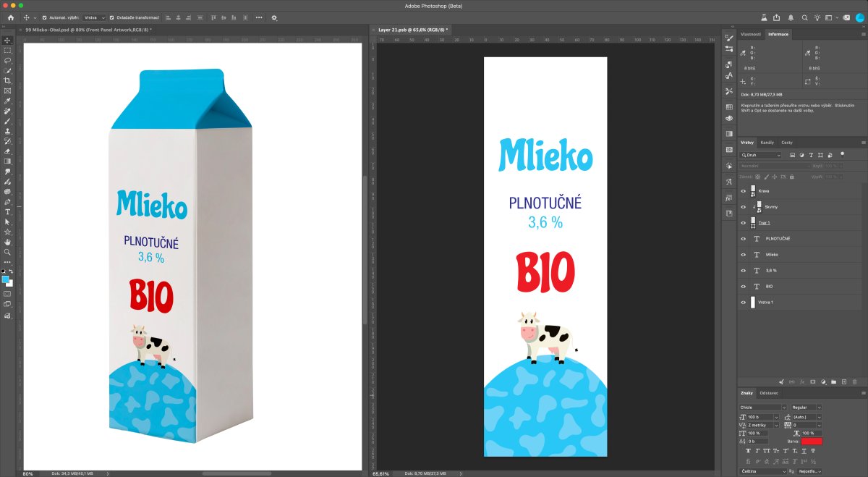Select the Path Selection tool
This screenshot has width=868, height=477.
(7, 222)
